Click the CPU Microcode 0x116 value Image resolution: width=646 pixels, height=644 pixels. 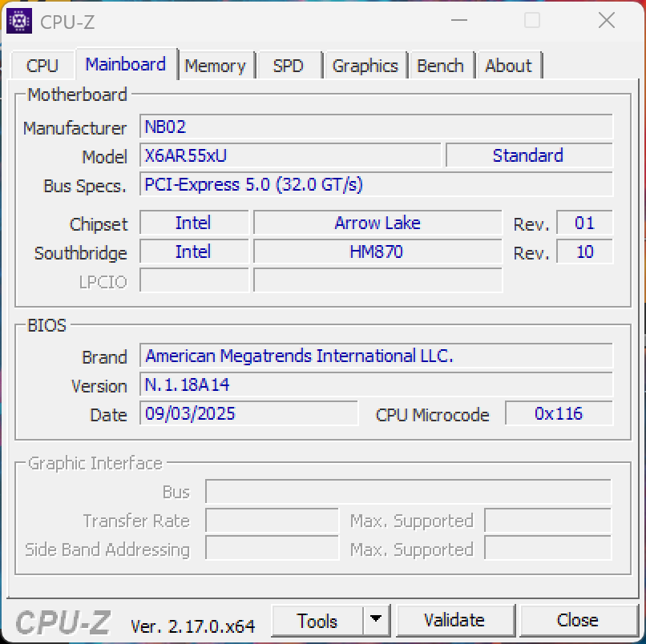(559, 413)
